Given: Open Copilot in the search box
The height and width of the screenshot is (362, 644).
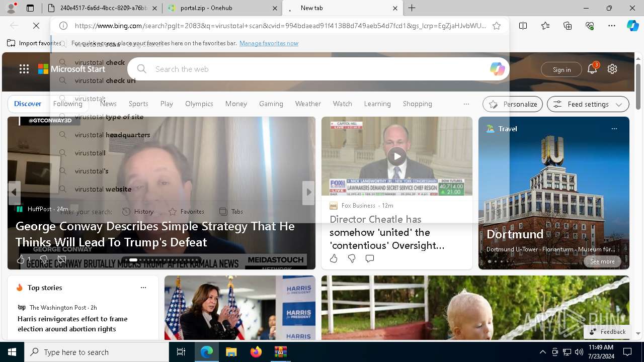Looking at the screenshot, I should [x=497, y=69].
